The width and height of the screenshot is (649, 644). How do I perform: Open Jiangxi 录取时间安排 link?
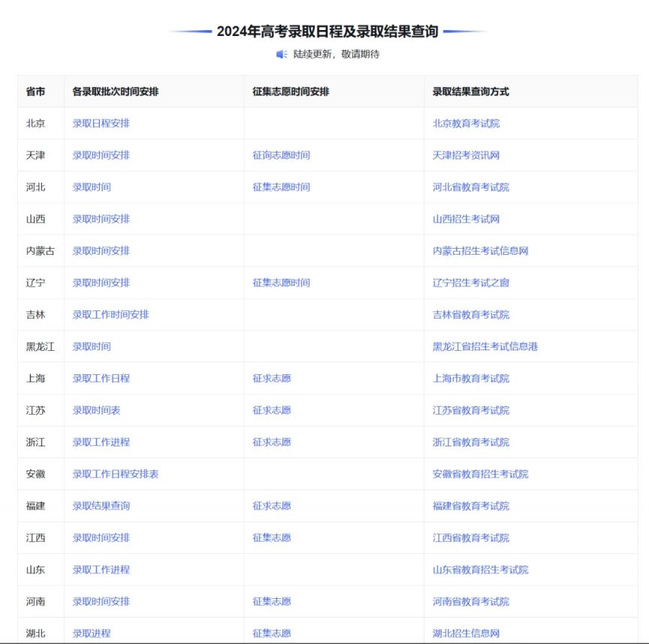pos(101,538)
